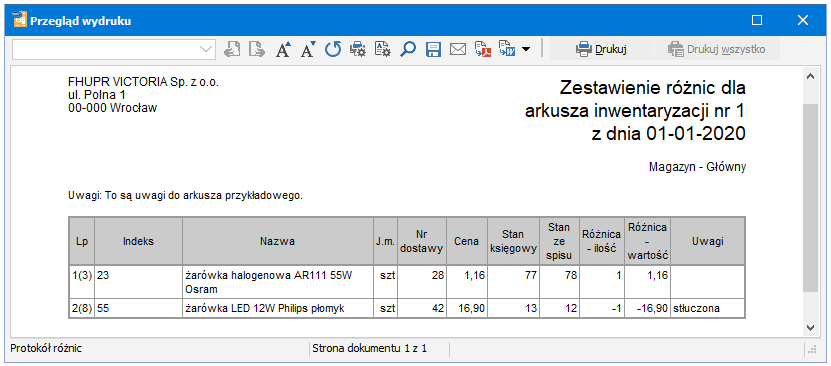Click 'Protokół różnic' in status bar

coord(46,349)
